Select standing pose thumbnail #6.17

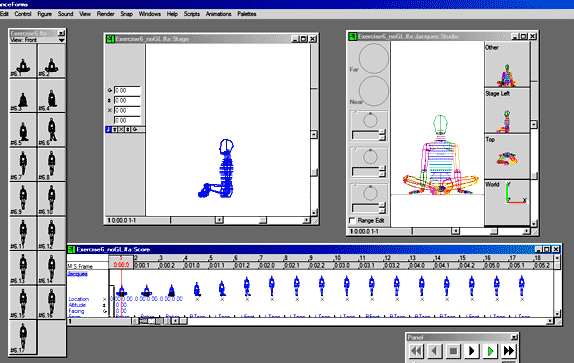point(23,337)
